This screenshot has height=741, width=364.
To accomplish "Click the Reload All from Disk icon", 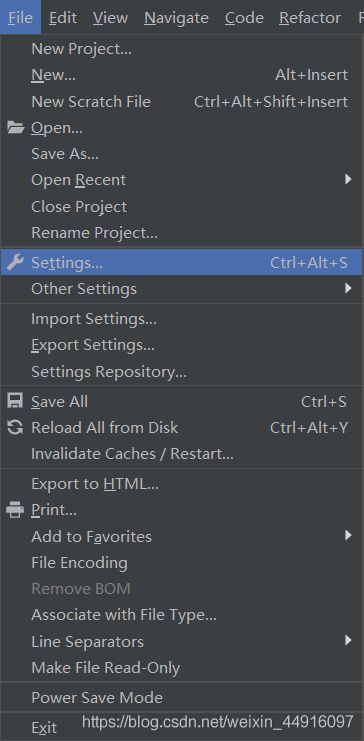I will pyautogui.click(x=15, y=428).
